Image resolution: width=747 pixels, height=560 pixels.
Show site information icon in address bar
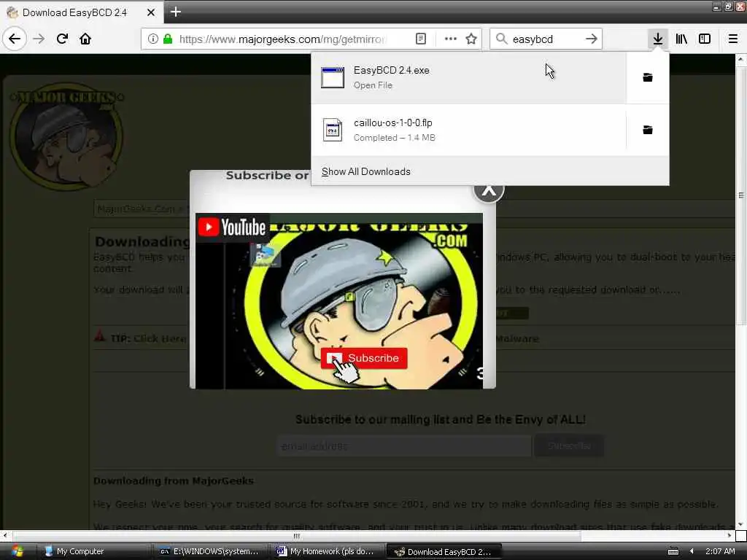coord(152,39)
